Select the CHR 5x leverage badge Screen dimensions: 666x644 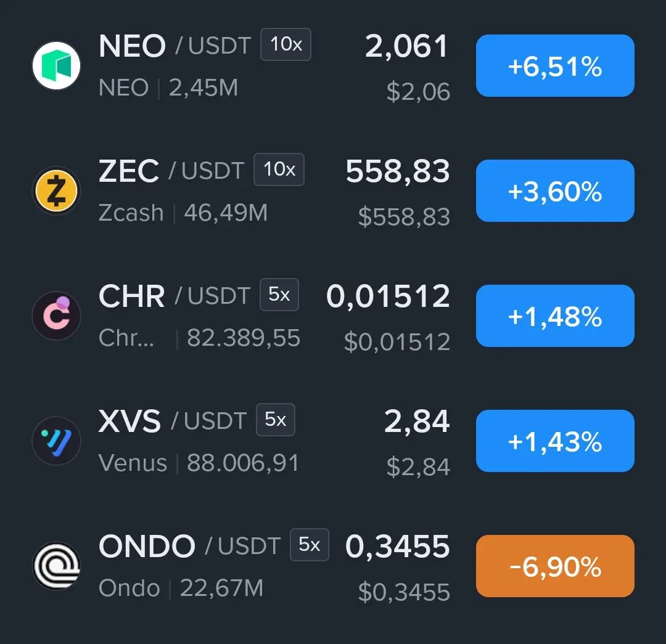pos(279,295)
